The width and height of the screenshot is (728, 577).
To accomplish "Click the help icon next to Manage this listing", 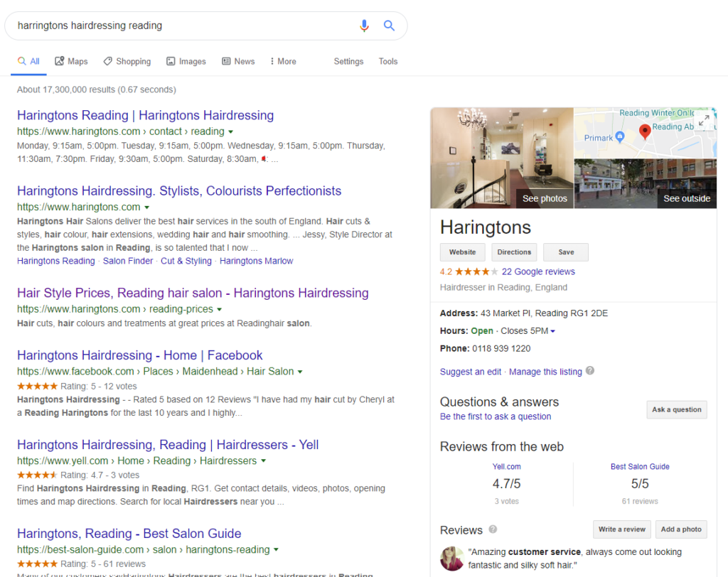I will pyautogui.click(x=590, y=370).
